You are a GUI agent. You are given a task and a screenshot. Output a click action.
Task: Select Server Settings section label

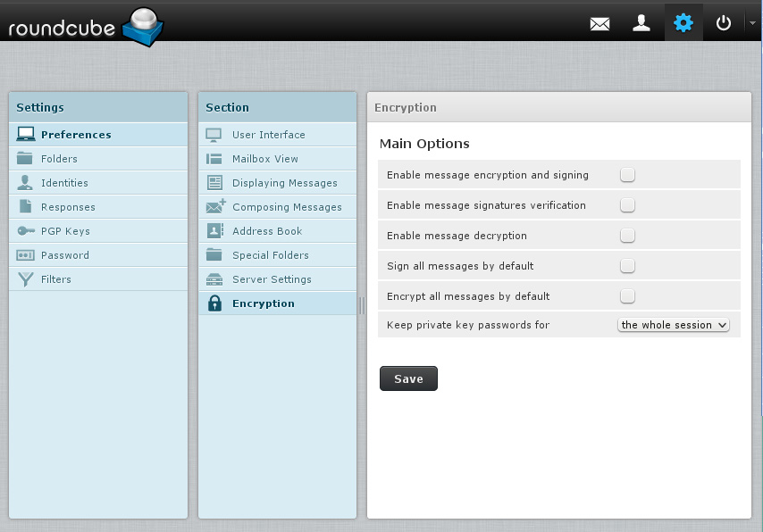(272, 279)
